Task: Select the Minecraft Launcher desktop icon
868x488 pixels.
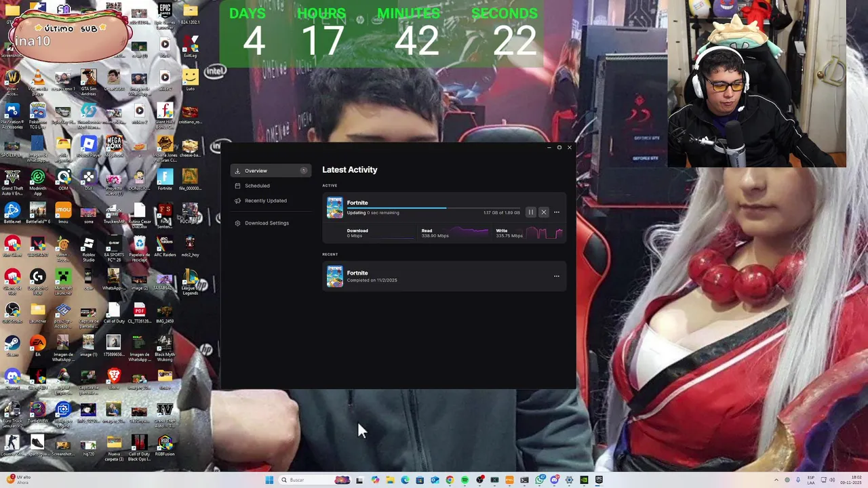Action: [x=64, y=281]
